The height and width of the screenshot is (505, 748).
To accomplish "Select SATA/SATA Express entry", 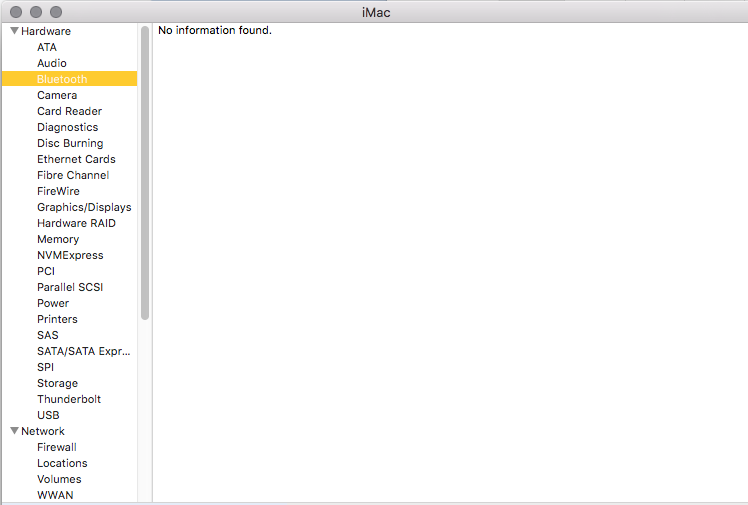I will [83, 351].
